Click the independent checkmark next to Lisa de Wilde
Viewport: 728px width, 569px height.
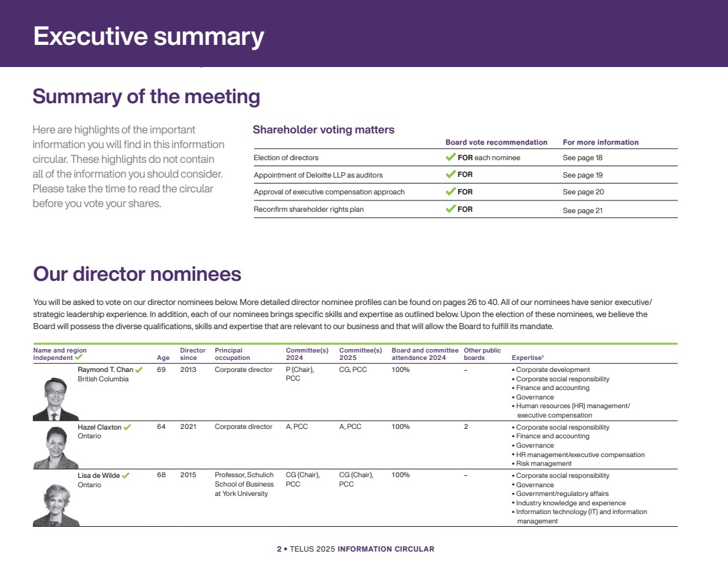tap(125, 475)
